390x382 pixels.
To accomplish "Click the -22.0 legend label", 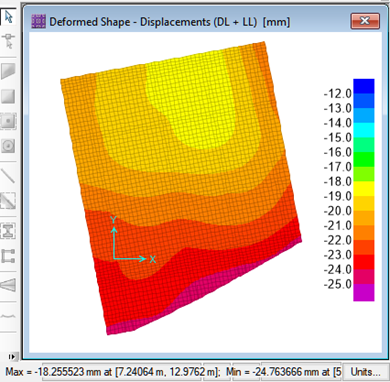I will pos(338,240).
